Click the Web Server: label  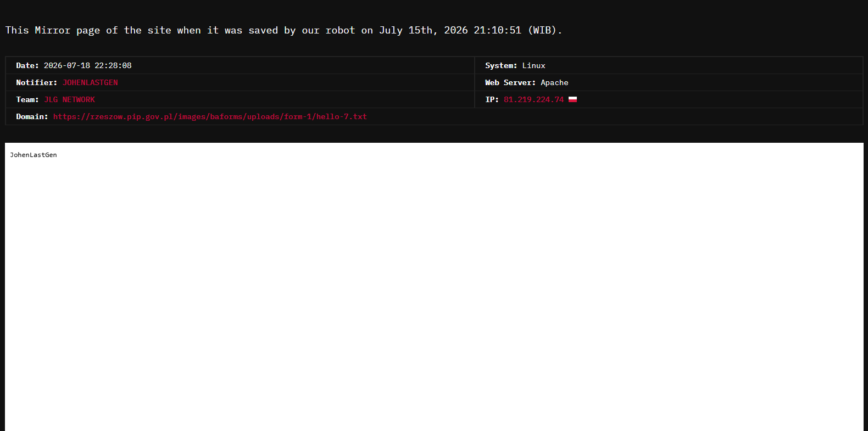point(510,82)
